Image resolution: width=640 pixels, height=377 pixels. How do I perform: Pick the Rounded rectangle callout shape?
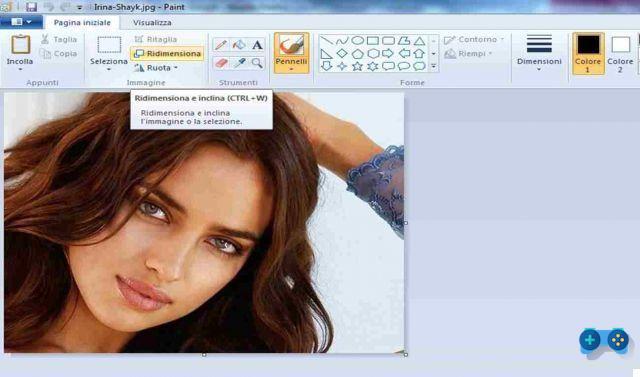tap(389, 66)
